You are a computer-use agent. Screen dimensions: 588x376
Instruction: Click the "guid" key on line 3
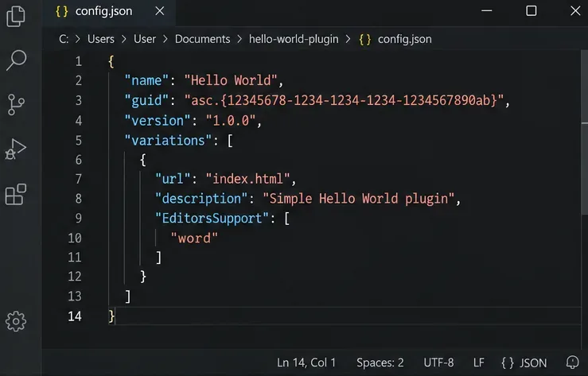(x=146, y=100)
